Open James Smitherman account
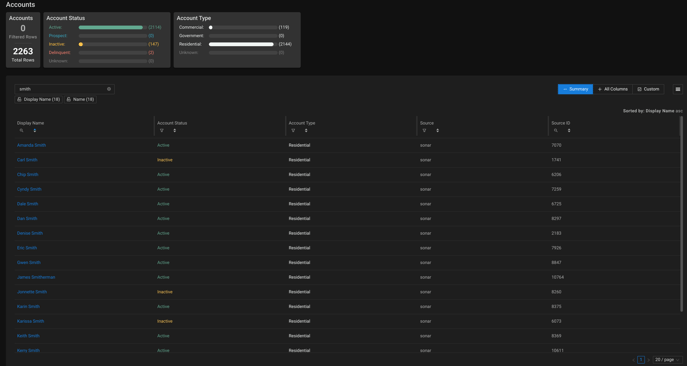The width and height of the screenshot is (687, 366). pyautogui.click(x=36, y=277)
